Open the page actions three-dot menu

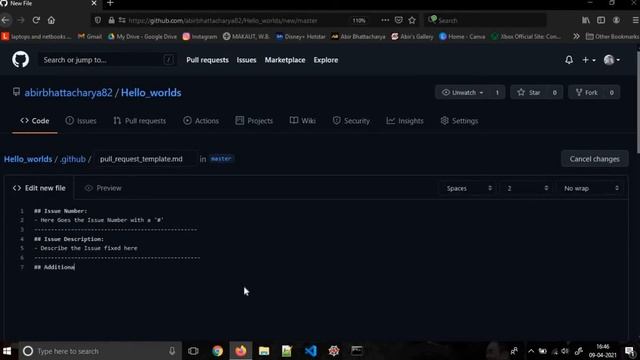[x=385, y=20]
